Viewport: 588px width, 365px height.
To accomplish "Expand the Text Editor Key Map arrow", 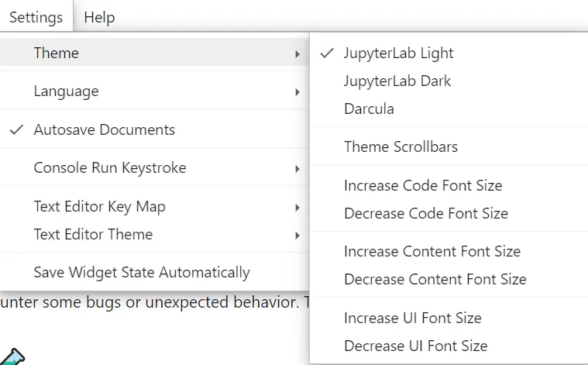I will pyautogui.click(x=297, y=208).
